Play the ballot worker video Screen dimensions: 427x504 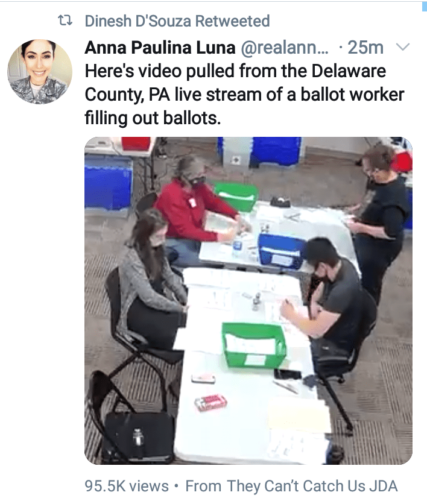click(248, 301)
